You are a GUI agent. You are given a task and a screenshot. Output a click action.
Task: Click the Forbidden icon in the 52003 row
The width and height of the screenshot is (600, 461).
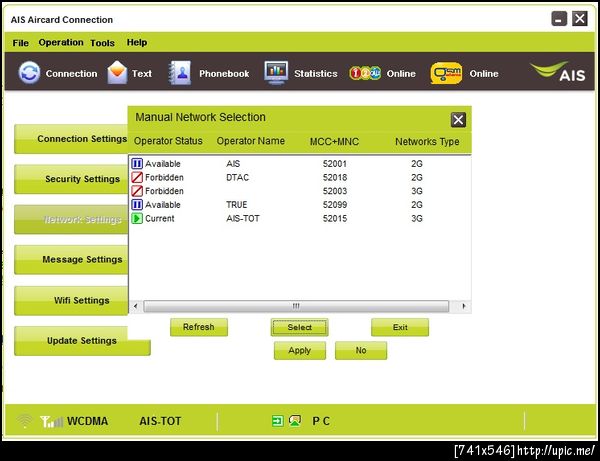click(137, 191)
